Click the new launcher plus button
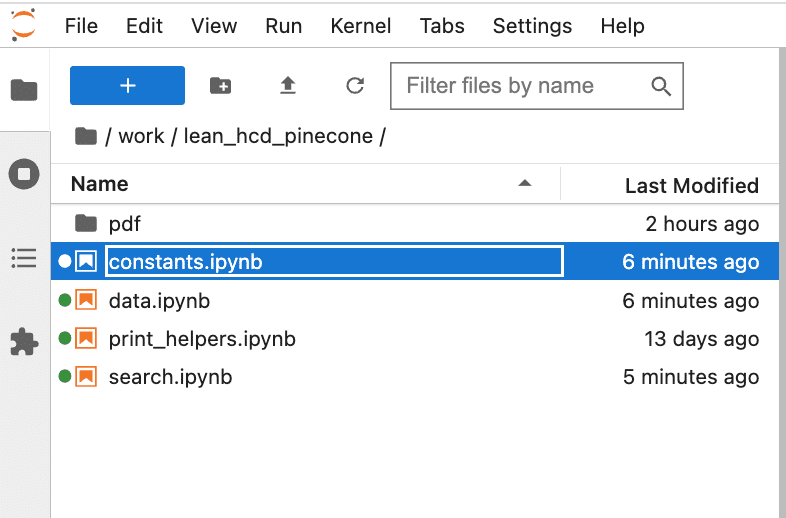The image size is (786, 518). [127, 86]
